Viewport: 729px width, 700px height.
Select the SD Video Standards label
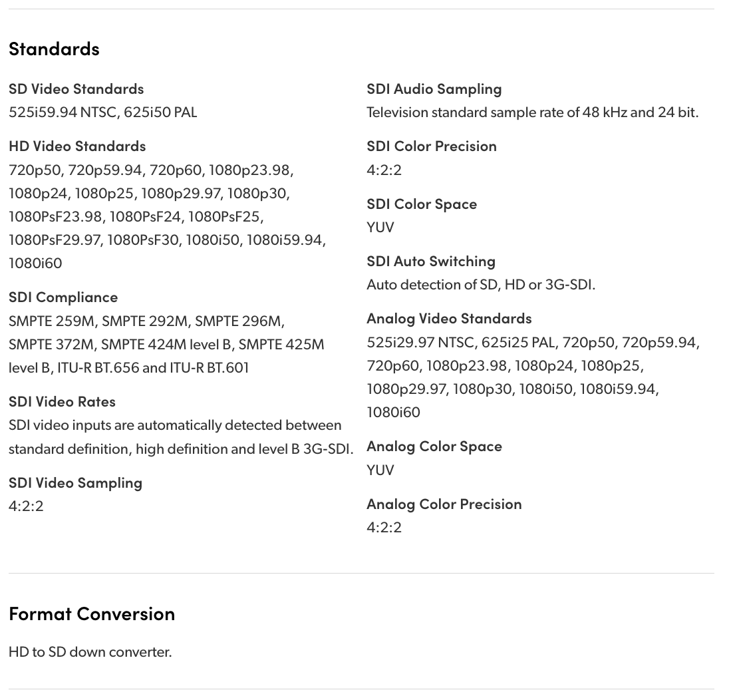tap(76, 88)
